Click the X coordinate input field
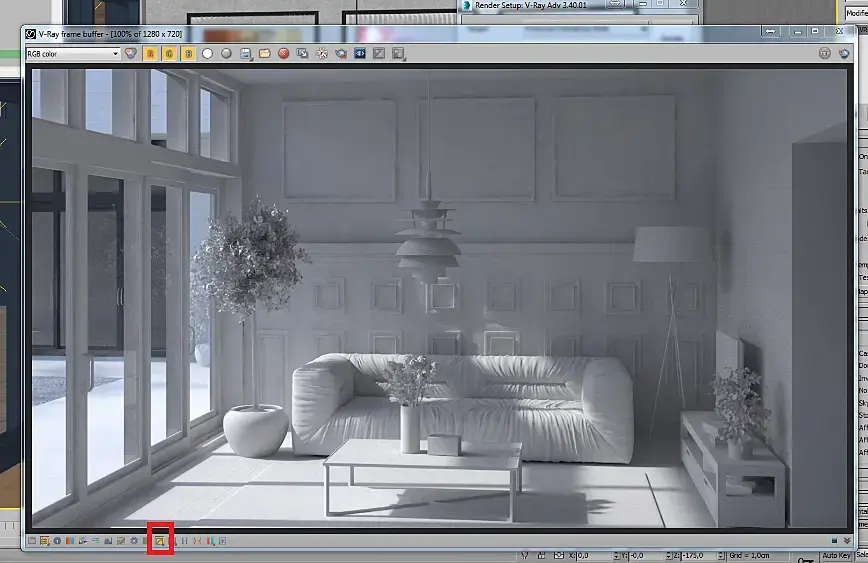Viewport: 868px width, 563px height. point(595,556)
